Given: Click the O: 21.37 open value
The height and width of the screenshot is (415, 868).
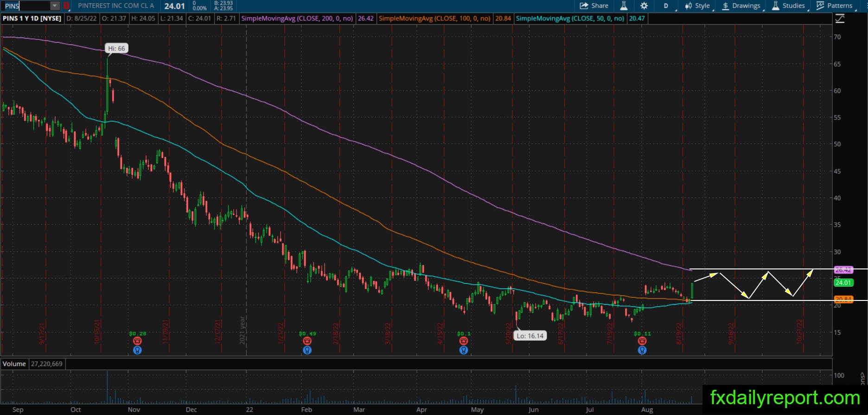Looking at the screenshot, I should (x=114, y=19).
